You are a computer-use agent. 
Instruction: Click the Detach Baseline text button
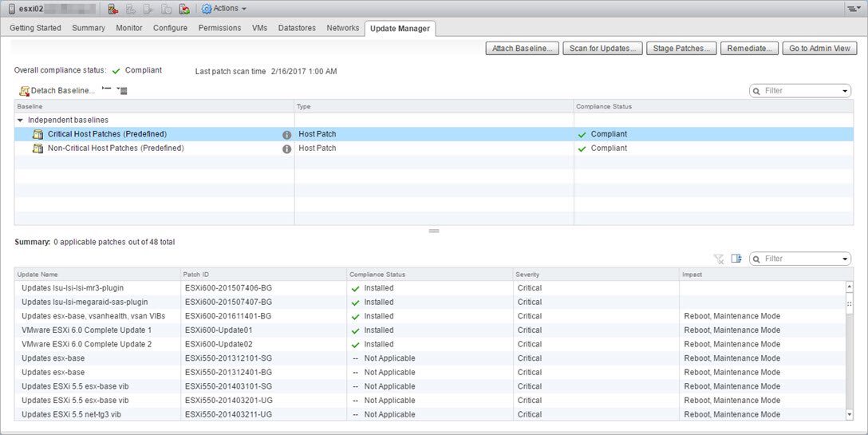[x=62, y=91]
